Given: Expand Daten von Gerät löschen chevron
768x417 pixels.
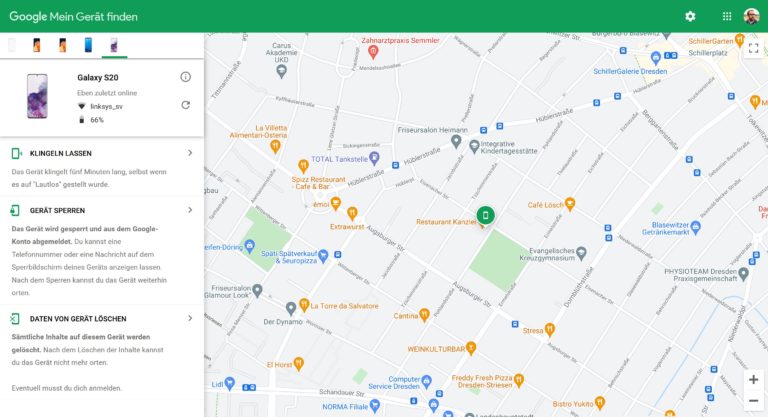Looking at the screenshot, I should click(x=190, y=318).
